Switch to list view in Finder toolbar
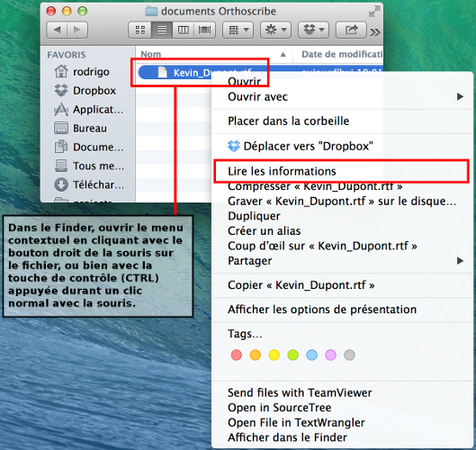Screen dimensions: 476x450 coord(162,30)
